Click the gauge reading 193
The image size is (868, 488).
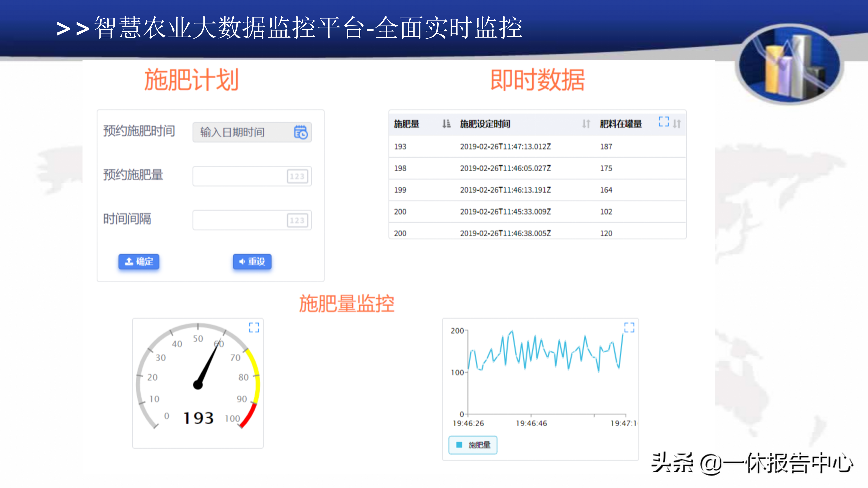(198, 418)
